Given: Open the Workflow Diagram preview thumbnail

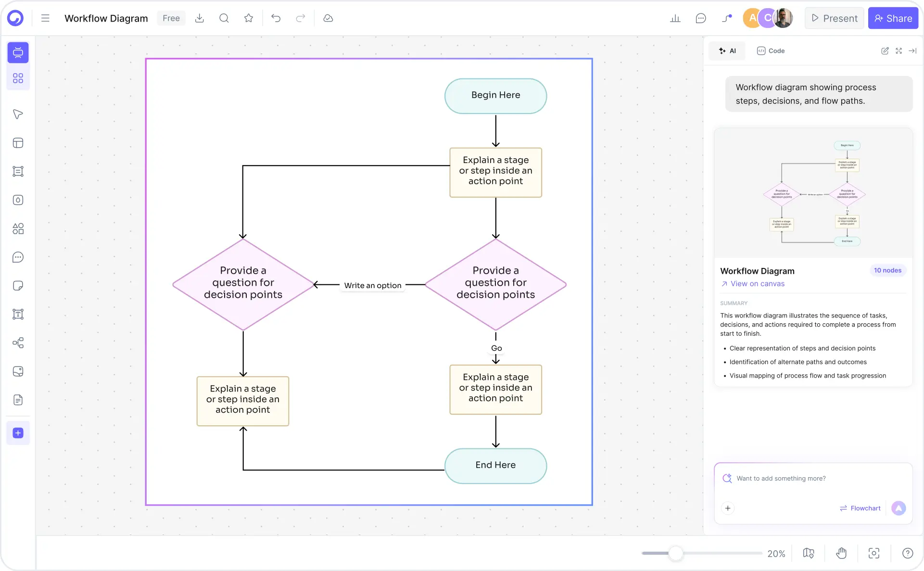Looking at the screenshot, I should click(x=813, y=193).
